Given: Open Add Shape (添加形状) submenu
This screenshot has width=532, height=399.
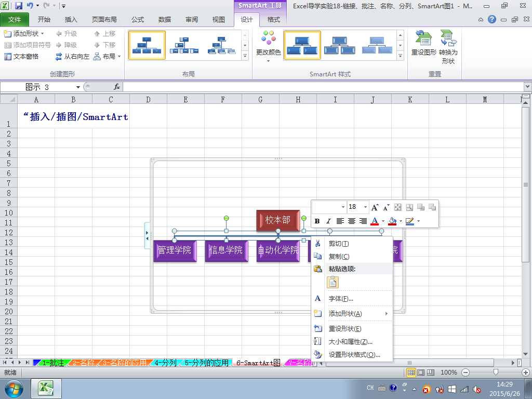Looking at the screenshot, I should coord(352,313).
